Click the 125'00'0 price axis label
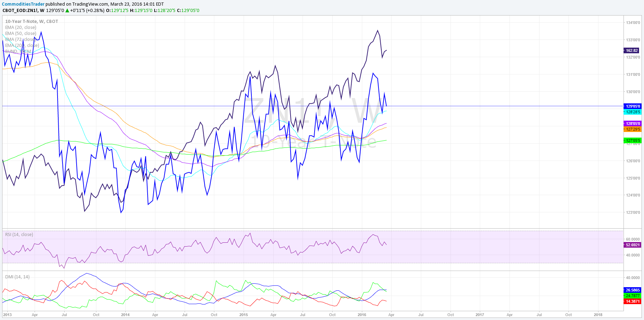The height and width of the screenshot is (320, 644). tap(633, 178)
